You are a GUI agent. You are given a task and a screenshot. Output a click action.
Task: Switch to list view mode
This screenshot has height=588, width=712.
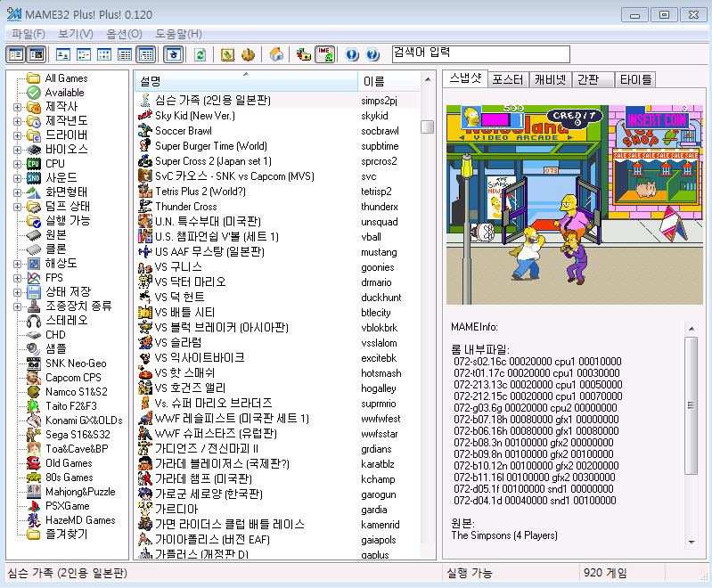[104, 55]
